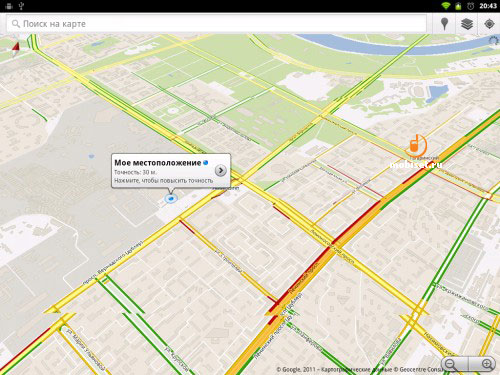The image size is (500, 375).
Task: Expand location details via balloon arrow
Action: (x=221, y=170)
